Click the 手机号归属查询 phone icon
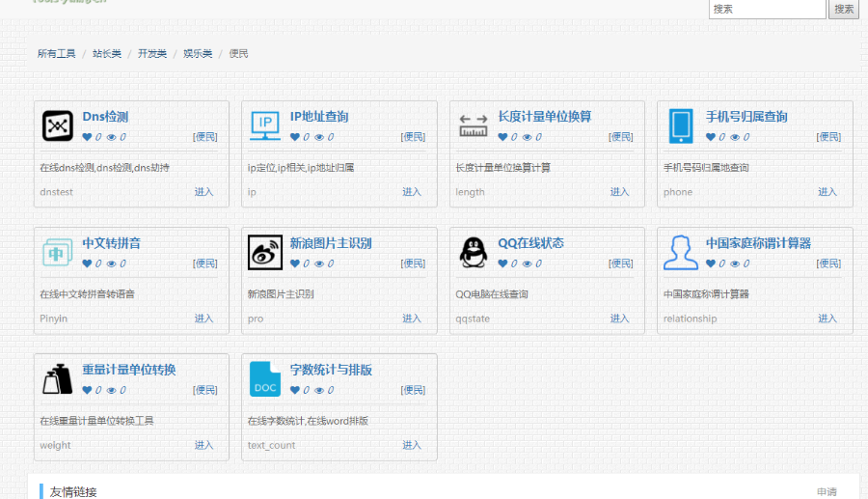Viewport: 868px width, 499px height. (681, 125)
